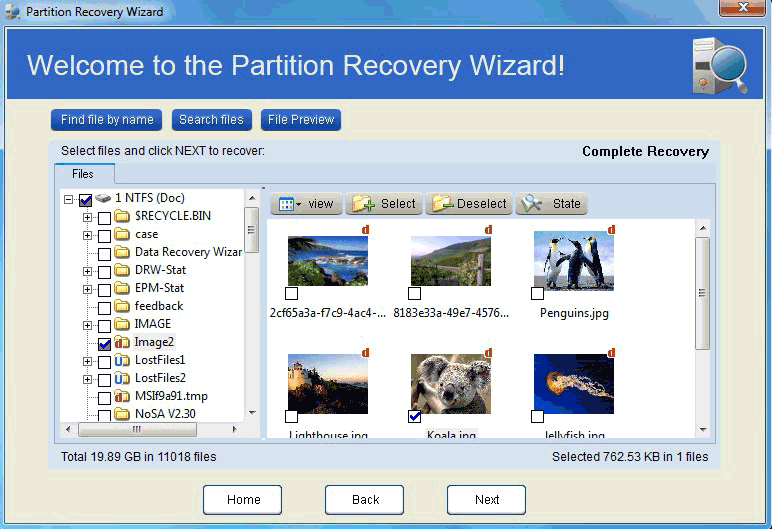772x529 pixels.
Task: Click the $RECYCLE.BIN folder icon
Action: pos(122,216)
